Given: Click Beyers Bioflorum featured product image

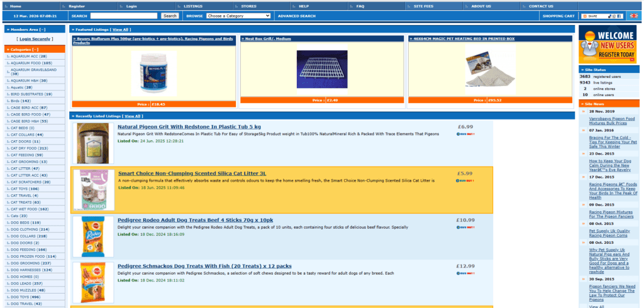Looking at the screenshot, I should [x=154, y=74].
